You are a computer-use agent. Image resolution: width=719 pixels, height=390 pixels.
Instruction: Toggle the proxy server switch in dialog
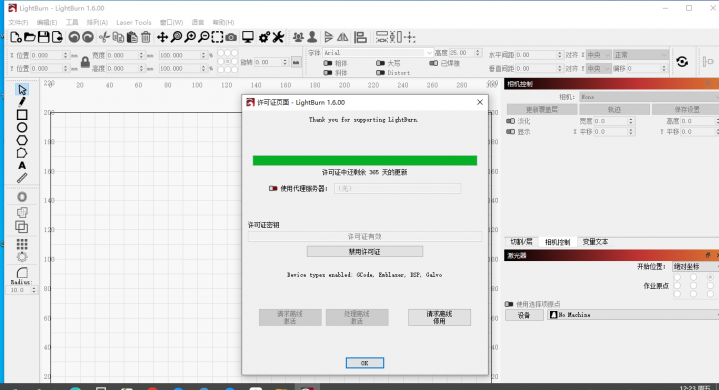point(273,188)
